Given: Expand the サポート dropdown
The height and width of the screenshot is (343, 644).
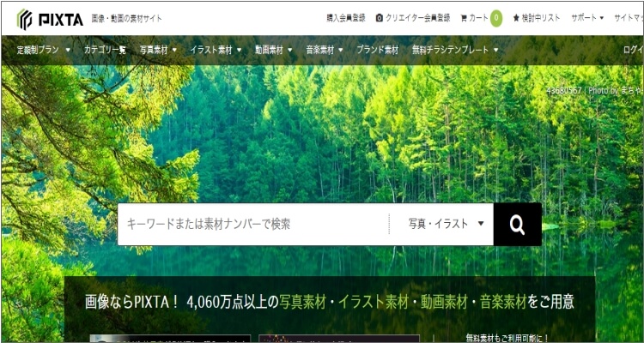Looking at the screenshot, I should click(587, 18).
